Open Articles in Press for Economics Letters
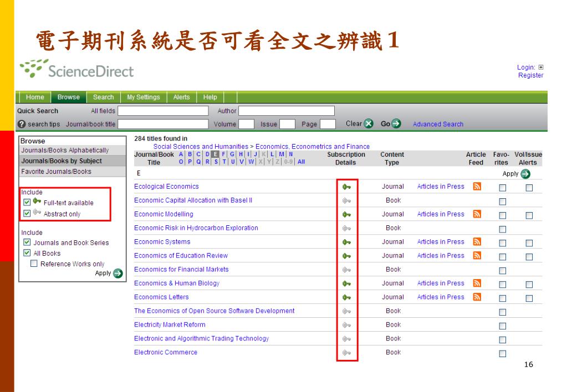 tap(441, 297)
